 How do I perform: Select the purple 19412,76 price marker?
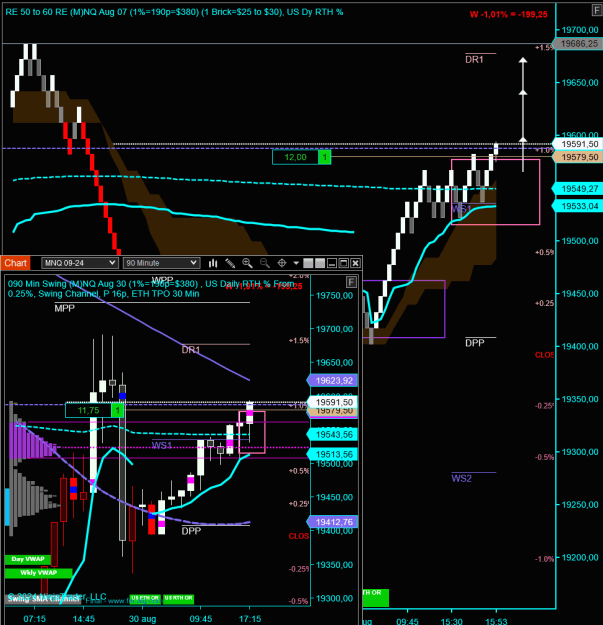[x=332, y=522]
